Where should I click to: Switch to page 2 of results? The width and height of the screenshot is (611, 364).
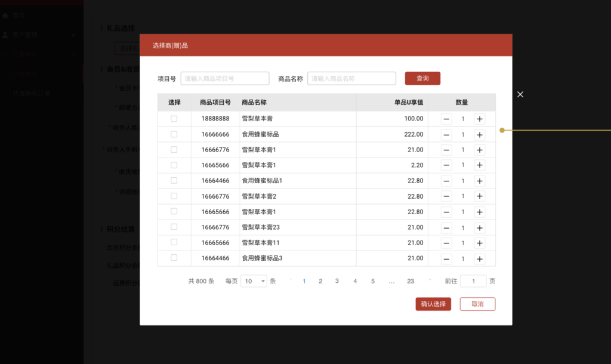320,281
